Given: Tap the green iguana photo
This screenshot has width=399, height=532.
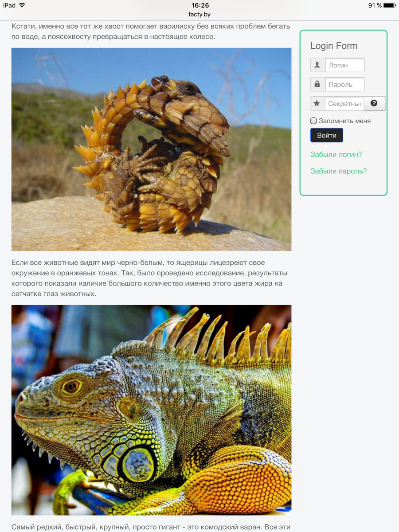Looking at the screenshot, I should [x=151, y=410].
